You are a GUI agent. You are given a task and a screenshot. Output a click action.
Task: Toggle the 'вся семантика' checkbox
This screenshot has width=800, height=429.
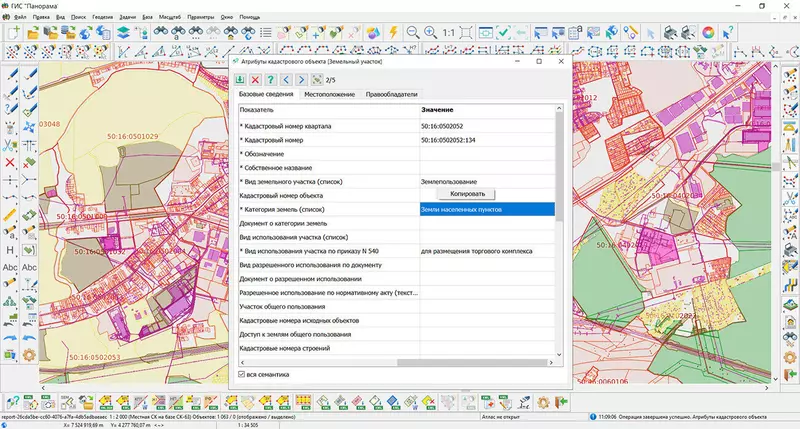[x=242, y=374]
